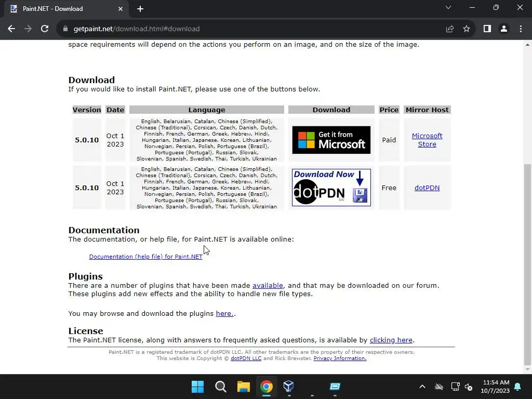Open the dotPDN LLC footer link
The height and width of the screenshot is (399, 532).
point(246,358)
